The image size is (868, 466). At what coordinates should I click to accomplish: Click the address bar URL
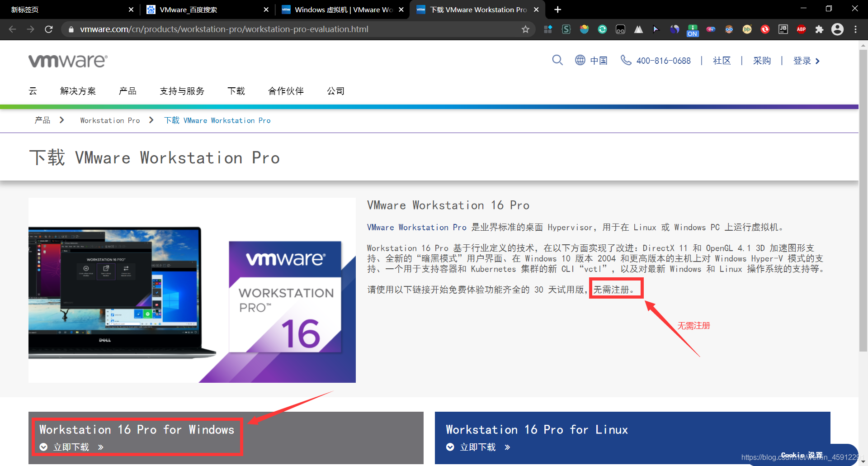pos(224,29)
